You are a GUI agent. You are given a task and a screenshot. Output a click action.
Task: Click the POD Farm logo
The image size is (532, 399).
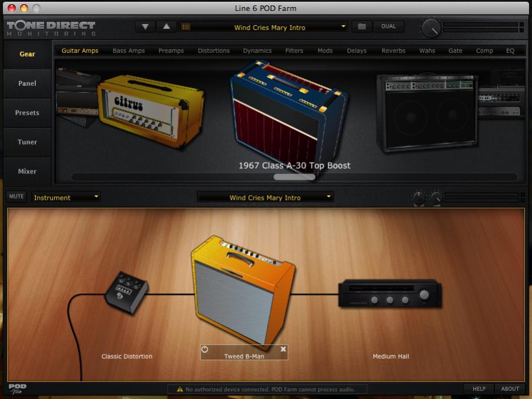pos(17,389)
